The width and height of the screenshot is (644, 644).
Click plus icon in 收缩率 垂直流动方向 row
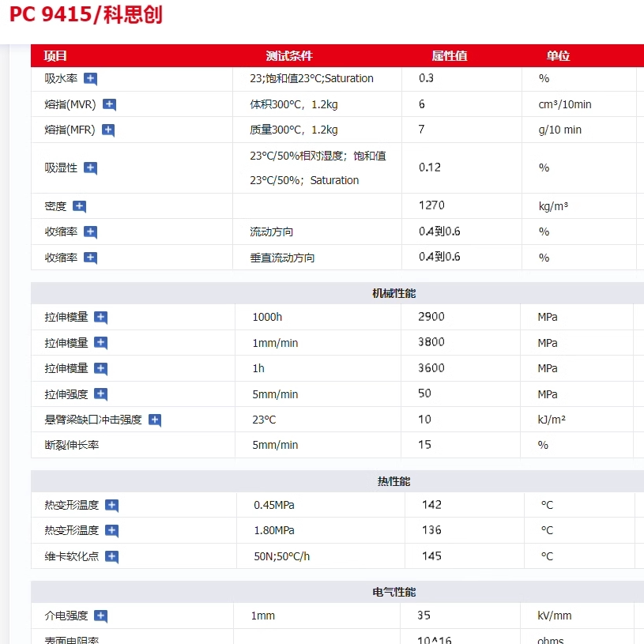tap(90, 258)
